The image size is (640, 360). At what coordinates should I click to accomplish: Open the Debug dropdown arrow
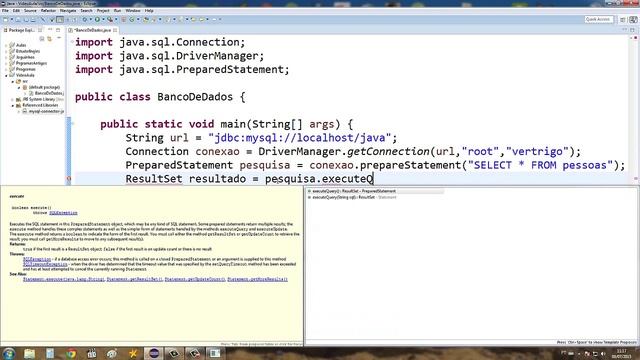point(91,20)
